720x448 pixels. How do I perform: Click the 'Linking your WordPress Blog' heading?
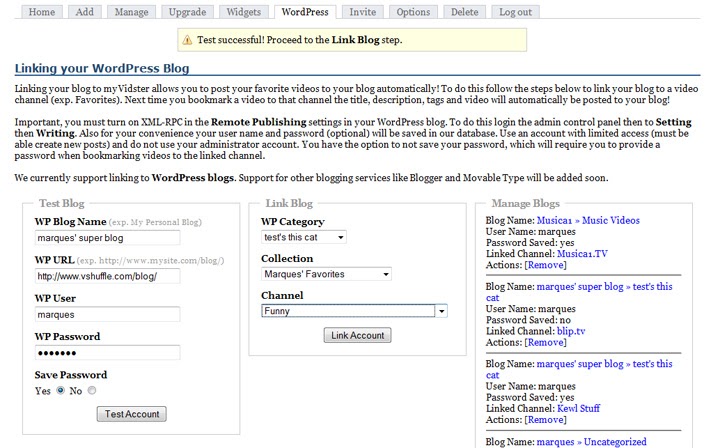point(102,68)
